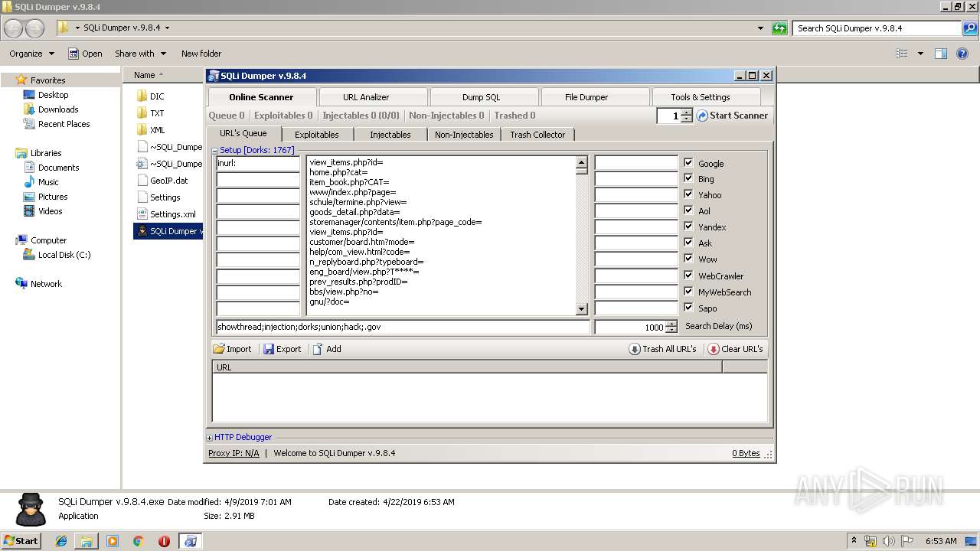The width and height of the screenshot is (980, 551).
Task: Click Opera icon in taskbar
Action: pos(164,541)
